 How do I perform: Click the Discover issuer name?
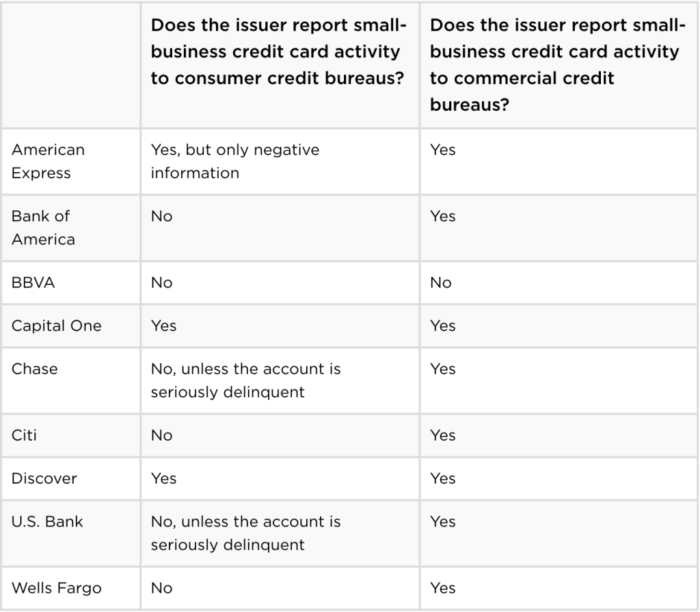[44, 479]
